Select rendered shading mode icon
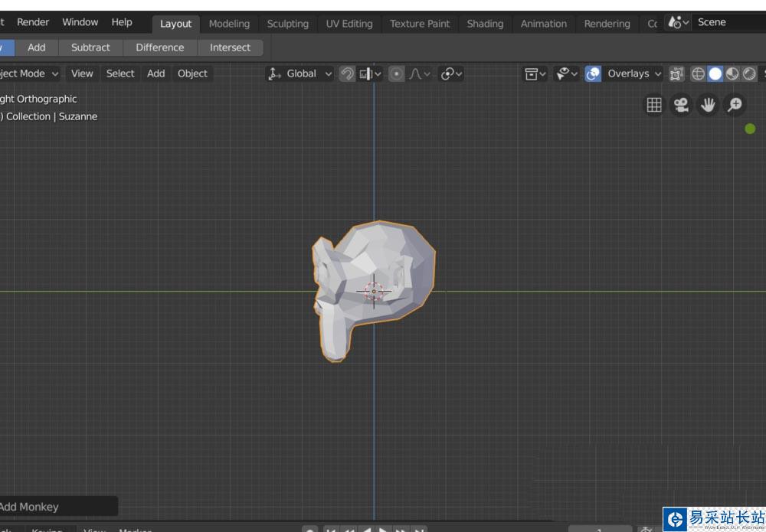766x532 pixels. [x=749, y=73]
